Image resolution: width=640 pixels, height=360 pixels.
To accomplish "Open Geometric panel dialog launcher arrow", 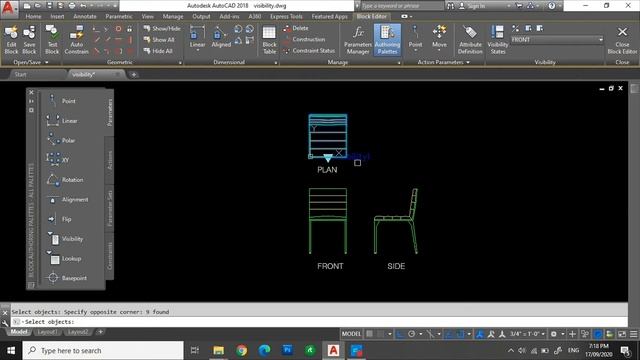I will coord(180,63).
